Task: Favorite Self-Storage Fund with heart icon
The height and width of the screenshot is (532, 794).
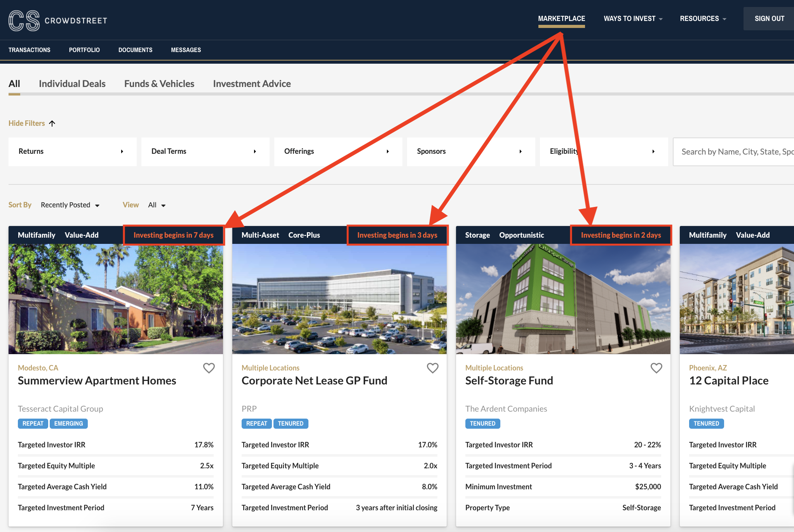Action: coord(656,368)
